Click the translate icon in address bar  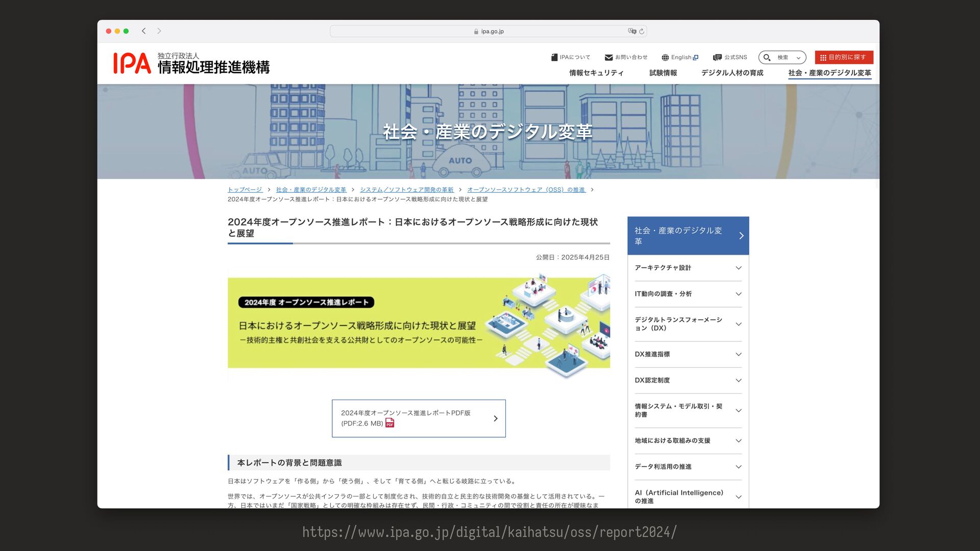(x=632, y=32)
